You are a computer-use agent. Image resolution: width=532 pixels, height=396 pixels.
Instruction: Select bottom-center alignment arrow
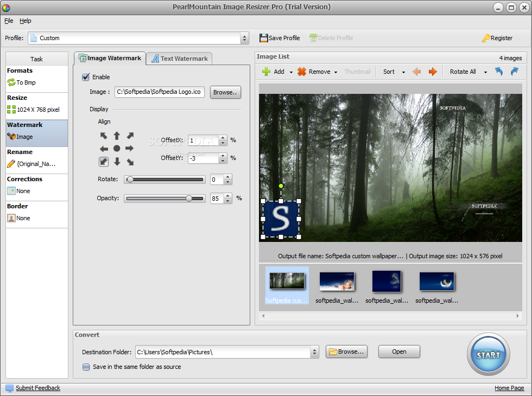click(x=117, y=162)
